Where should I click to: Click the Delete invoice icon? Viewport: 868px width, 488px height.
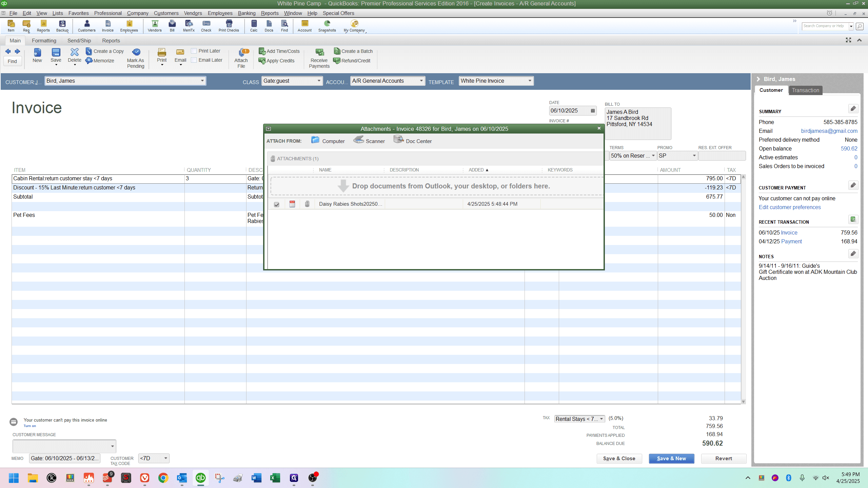(75, 55)
